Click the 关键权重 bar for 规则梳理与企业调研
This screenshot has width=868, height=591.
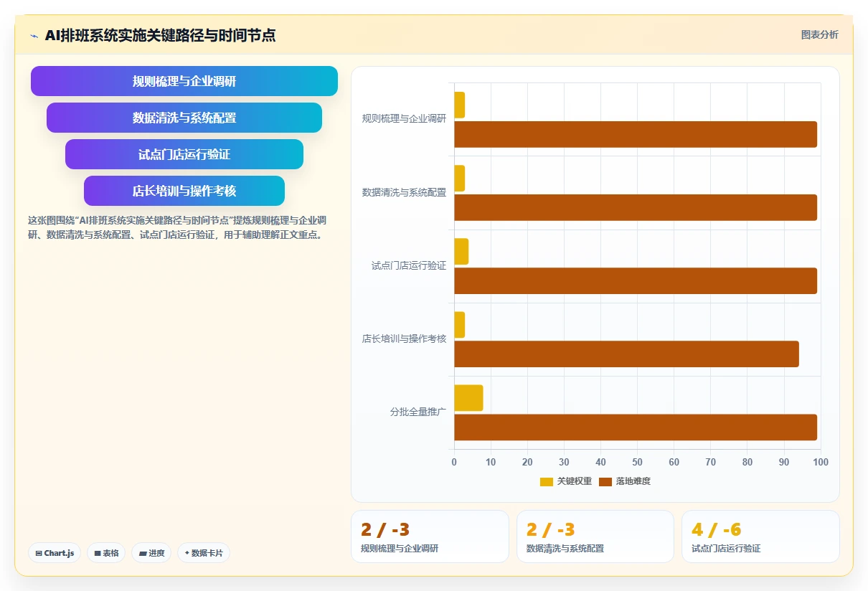coord(459,105)
